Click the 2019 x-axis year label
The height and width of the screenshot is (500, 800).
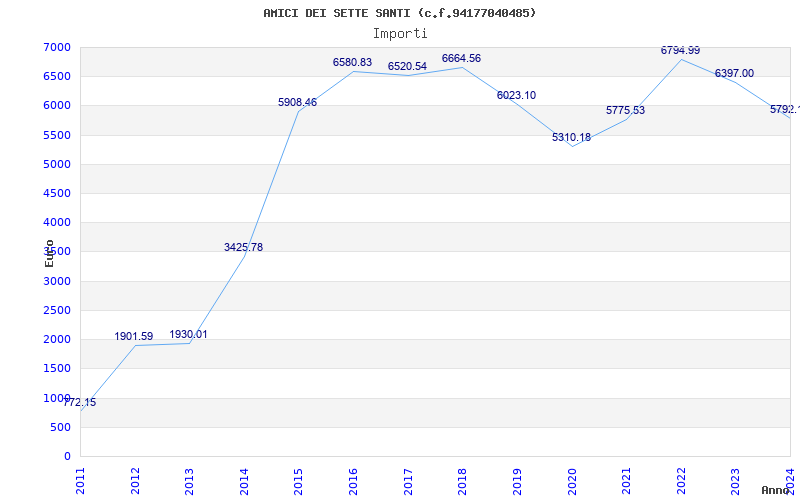(517, 481)
